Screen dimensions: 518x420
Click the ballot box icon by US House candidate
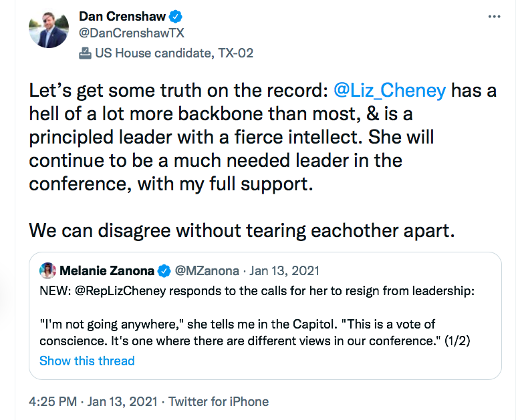(x=85, y=53)
